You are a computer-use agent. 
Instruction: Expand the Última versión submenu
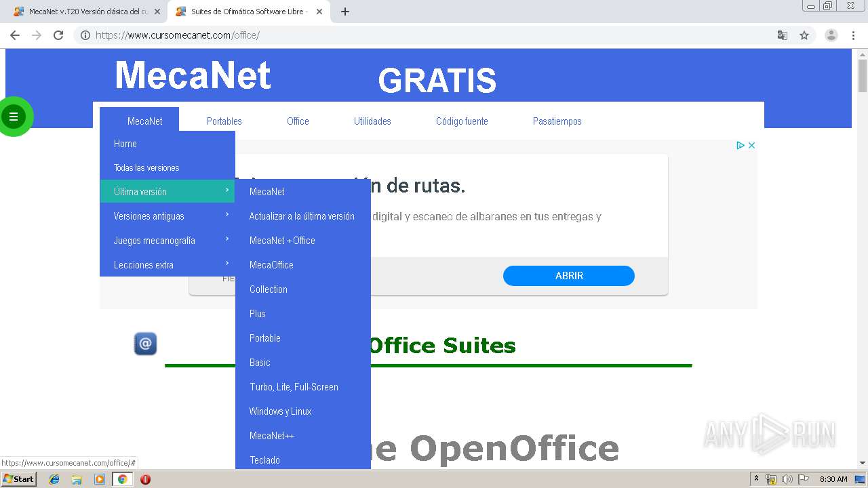click(167, 192)
